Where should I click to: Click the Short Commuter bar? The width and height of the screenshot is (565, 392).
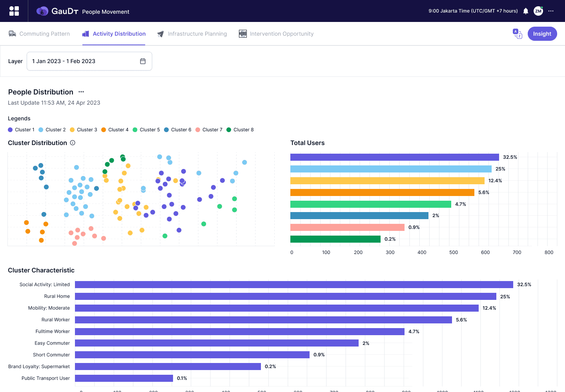tap(192, 355)
